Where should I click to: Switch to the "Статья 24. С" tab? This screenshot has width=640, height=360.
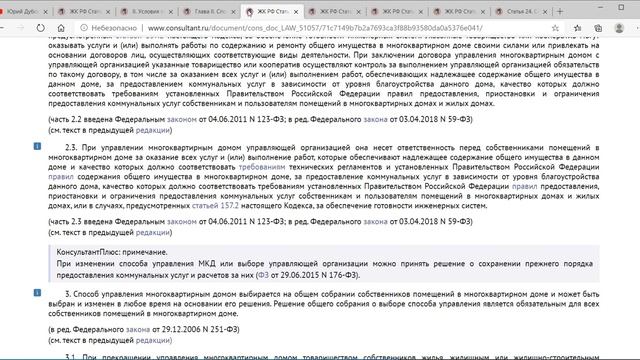[x=521, y=11]
